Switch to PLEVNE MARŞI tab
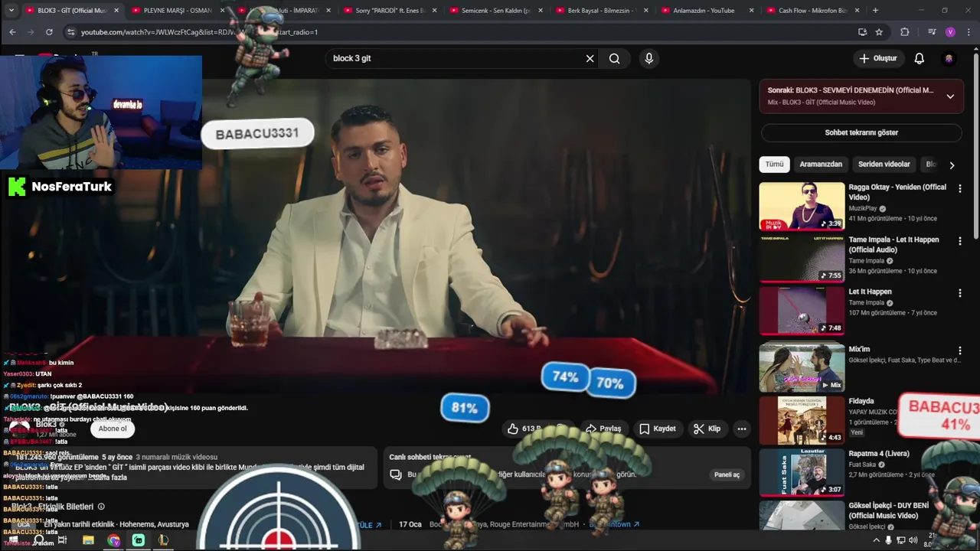Viewport: 980px width, 551px height. (177, 11)
